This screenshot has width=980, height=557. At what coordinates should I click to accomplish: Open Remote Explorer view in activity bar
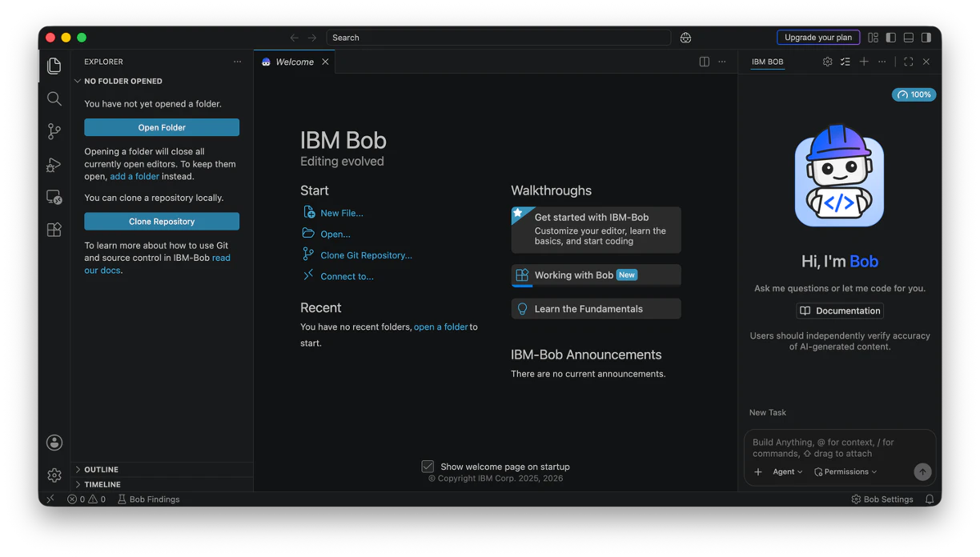[54, 197]
